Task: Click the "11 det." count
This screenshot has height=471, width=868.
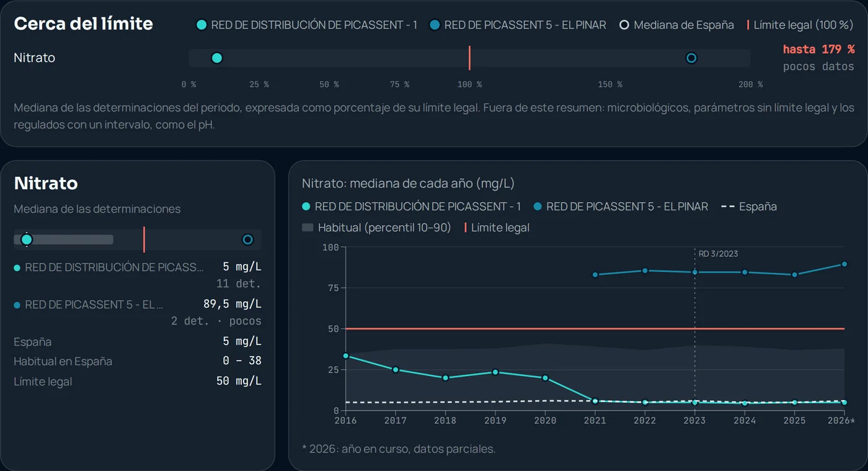Action: (x=239, y=284)
